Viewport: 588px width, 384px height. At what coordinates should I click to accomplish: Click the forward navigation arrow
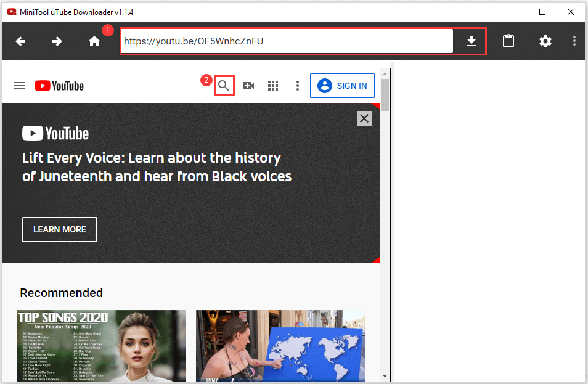point(57,41)
